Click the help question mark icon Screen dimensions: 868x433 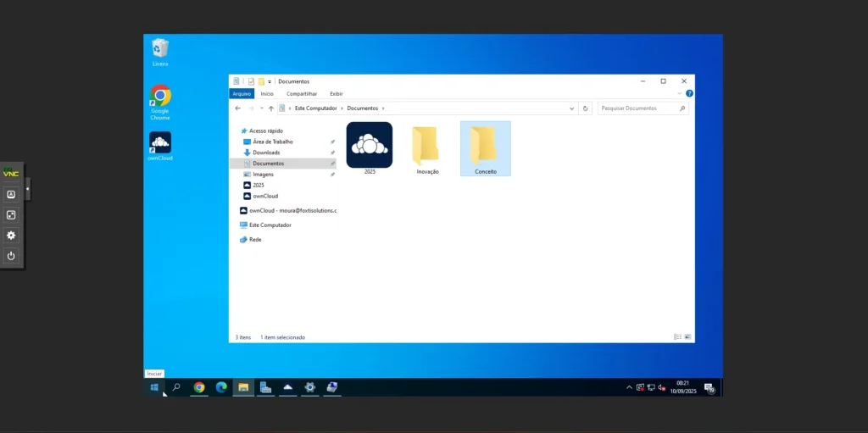pos(689,93)
